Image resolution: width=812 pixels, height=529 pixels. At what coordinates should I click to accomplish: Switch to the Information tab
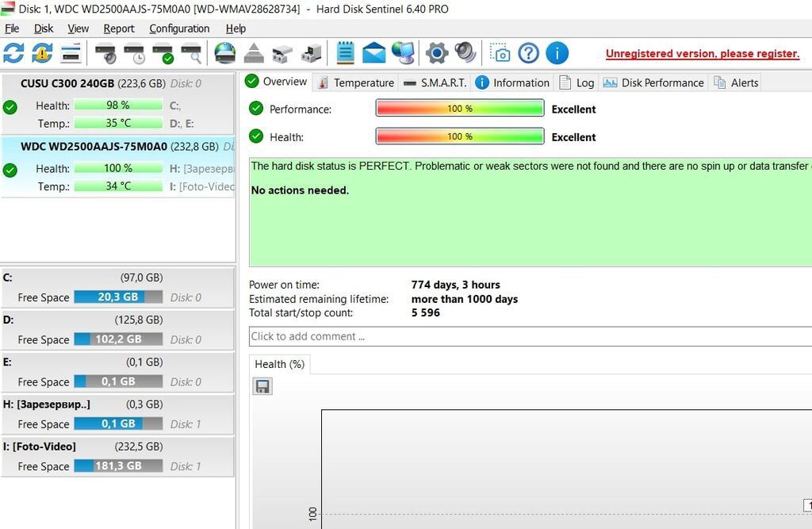pyautogui.click(x=511, y=83)
